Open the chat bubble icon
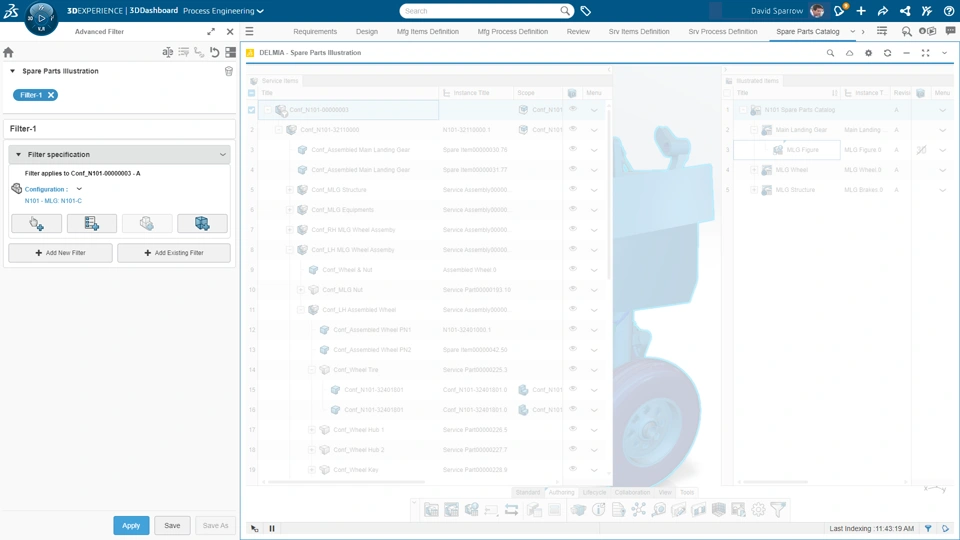Screen dimensions: 960x540 tap(950, 31)
